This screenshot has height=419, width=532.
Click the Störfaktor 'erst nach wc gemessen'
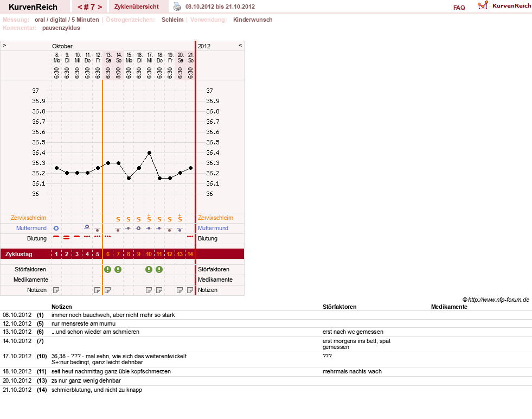[x=353, y=332]
